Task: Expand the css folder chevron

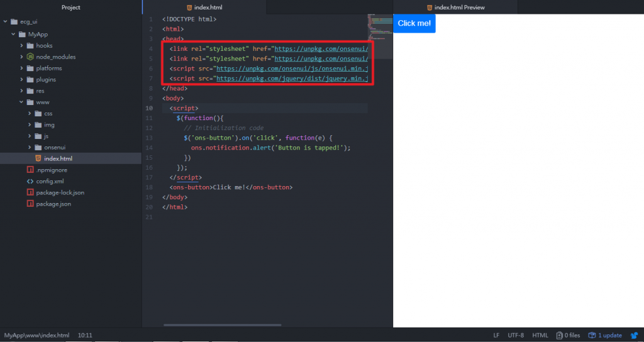Action: (30, 113)
